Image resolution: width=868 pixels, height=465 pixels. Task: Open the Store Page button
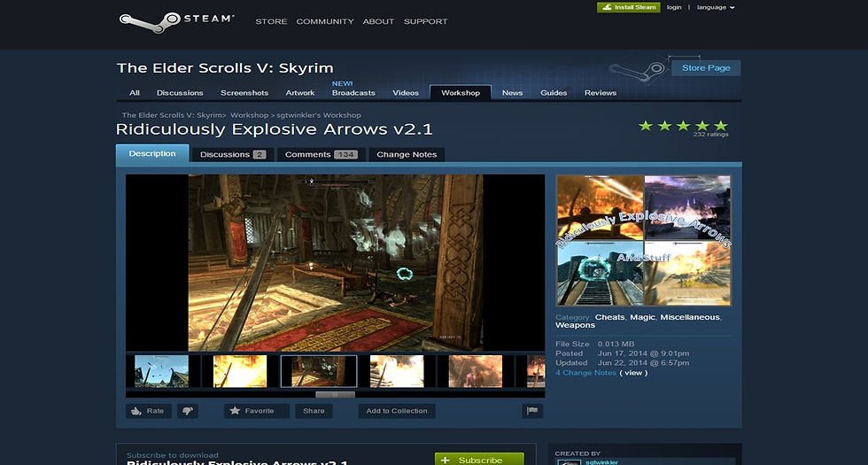(706, 68)
